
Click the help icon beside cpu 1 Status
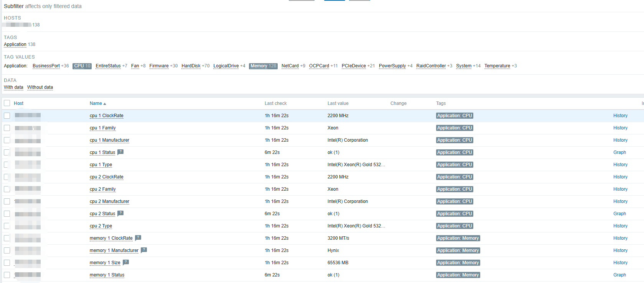click(x=120, y=152)
